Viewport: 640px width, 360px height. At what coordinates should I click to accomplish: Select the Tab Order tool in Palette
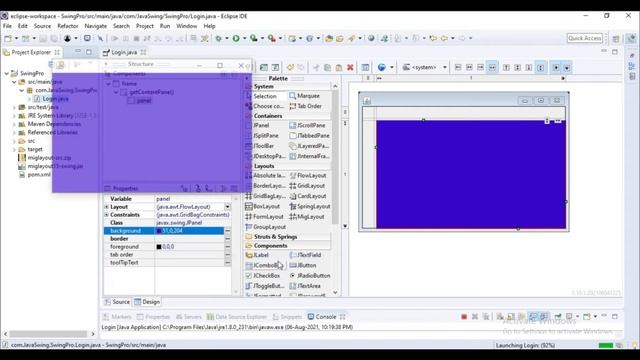[305, 106]
